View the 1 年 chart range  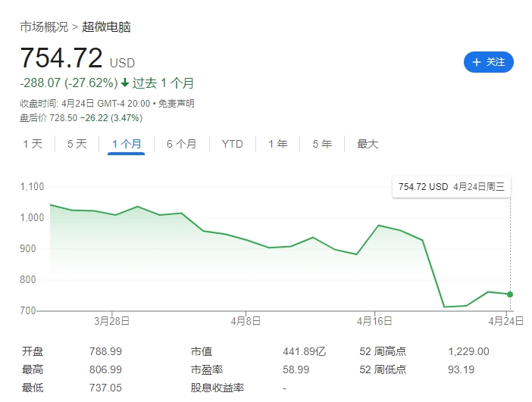tap(277, 144)
